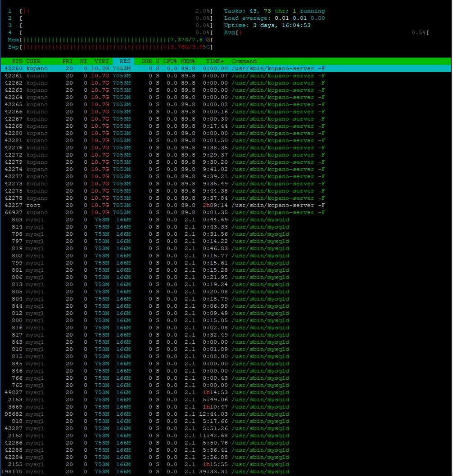Image resolution: width=453 pixels, height=476 pixels.
Task: Click the TIME+ column header
Action: [215, 61]
